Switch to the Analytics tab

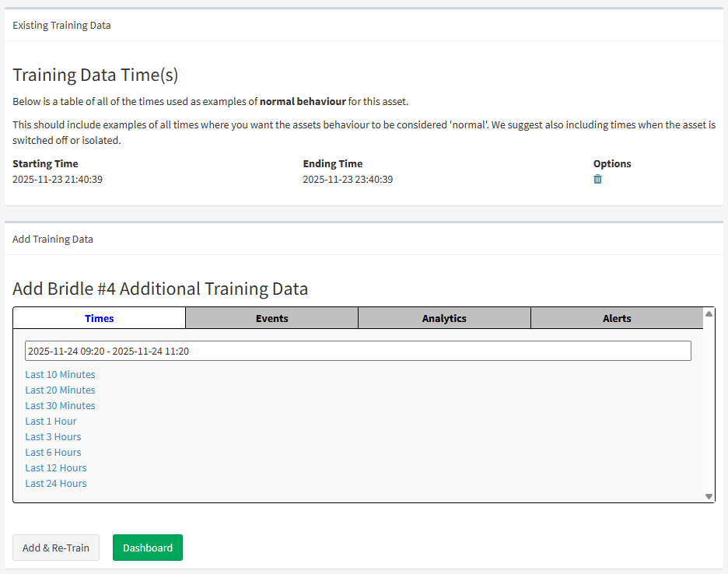(444, 318)
